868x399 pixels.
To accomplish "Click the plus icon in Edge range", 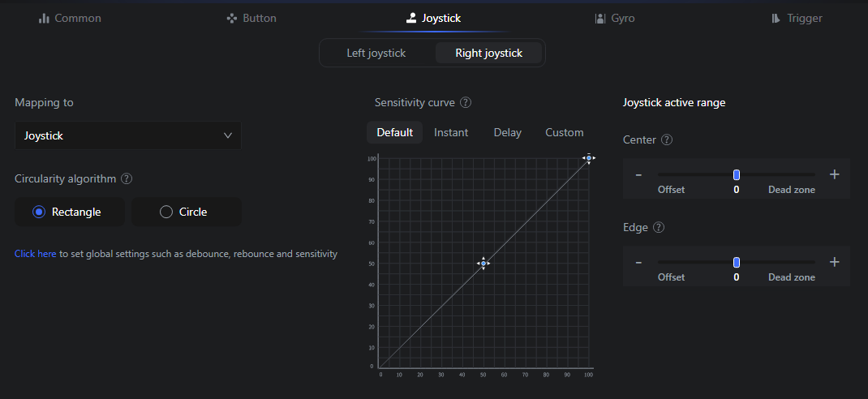I will point(834,262).
